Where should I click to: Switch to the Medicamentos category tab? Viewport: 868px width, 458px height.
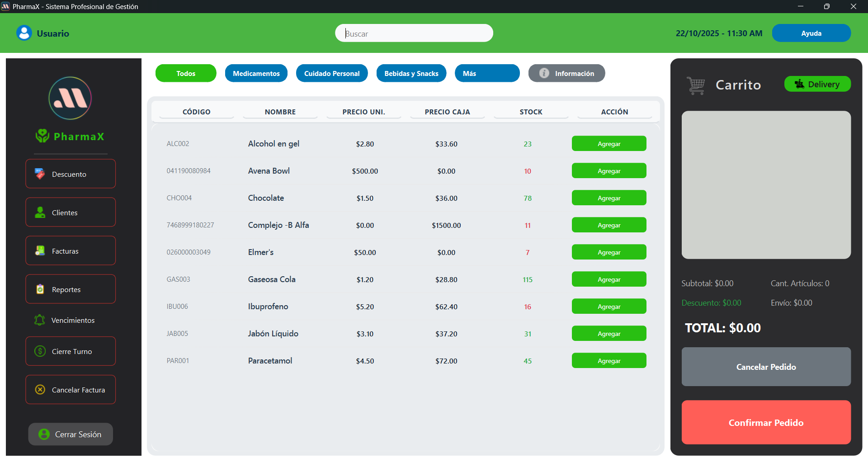pyautogui.click(x=256, y=73)
